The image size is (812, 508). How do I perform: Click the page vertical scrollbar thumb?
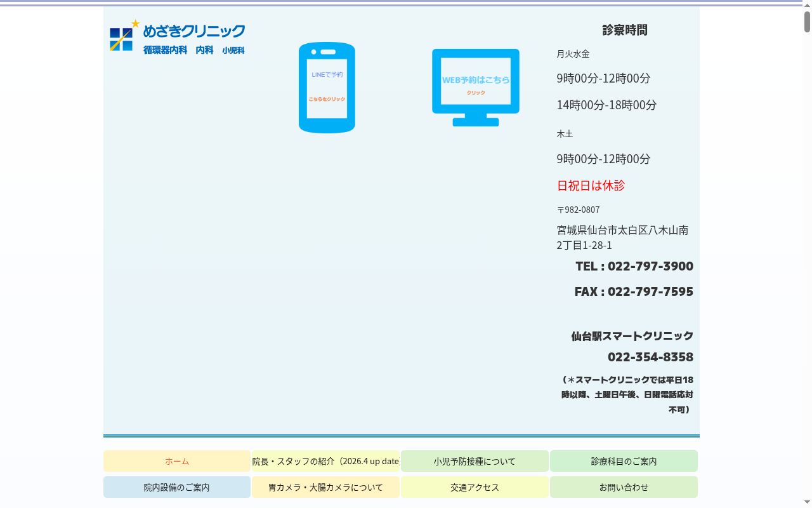coord(808,22)
